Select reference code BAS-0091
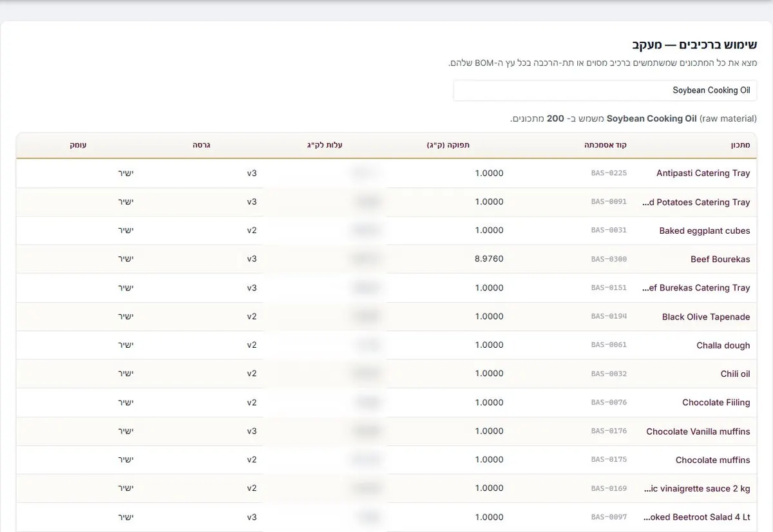The height and width of the screenshot is (532, 773). tap(609, 202)
